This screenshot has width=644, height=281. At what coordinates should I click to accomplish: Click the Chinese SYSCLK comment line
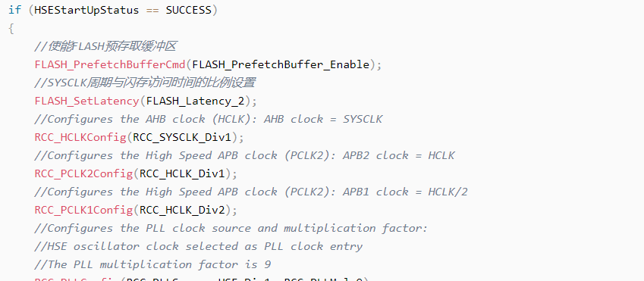click(145, 83)
